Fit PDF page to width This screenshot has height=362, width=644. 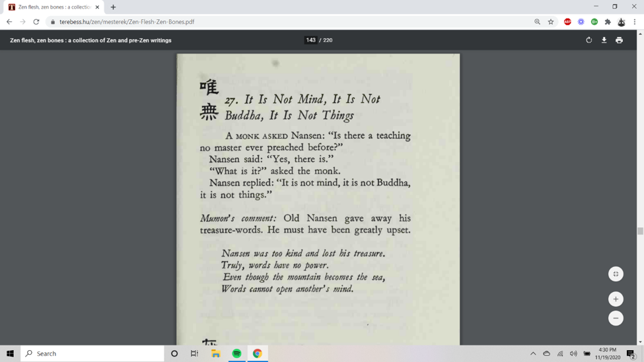[x=616, y=274]
